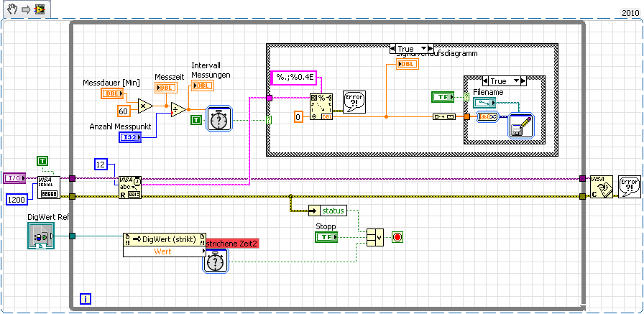This screenshot has height=314, width=644.
Task: Click the Anzahl Messpunkt label
Action: [120, 127]
